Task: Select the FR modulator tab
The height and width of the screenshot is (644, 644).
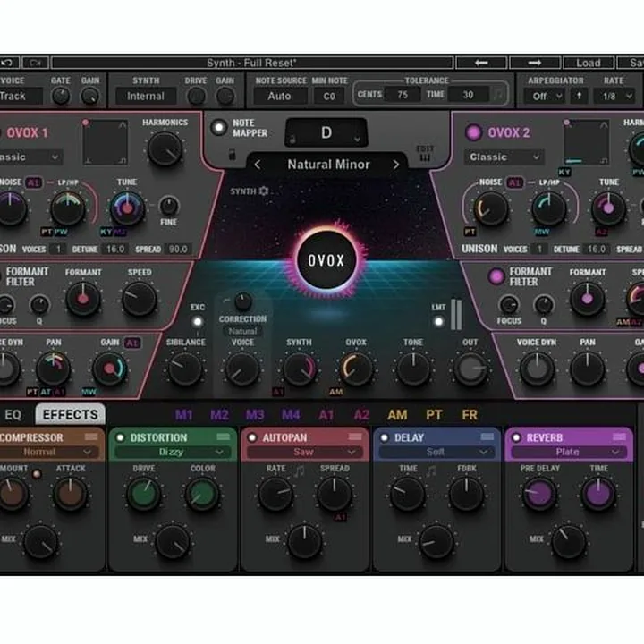Action: [470, 415]
